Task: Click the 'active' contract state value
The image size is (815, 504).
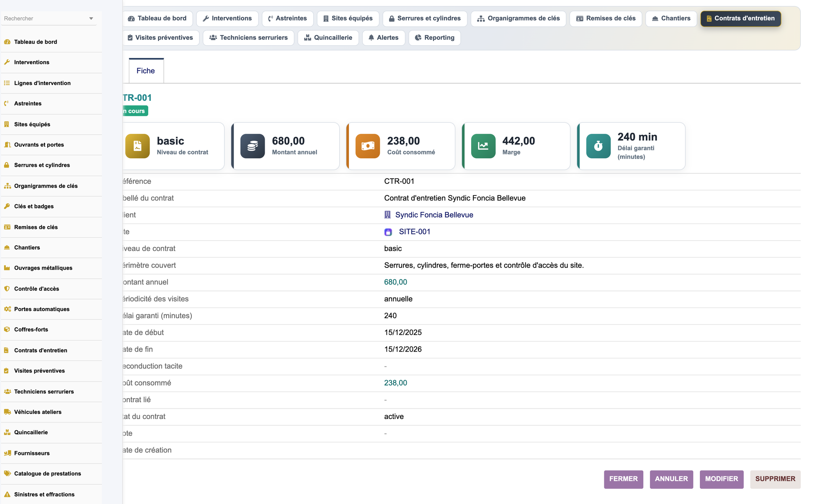Action: point(394,417)
